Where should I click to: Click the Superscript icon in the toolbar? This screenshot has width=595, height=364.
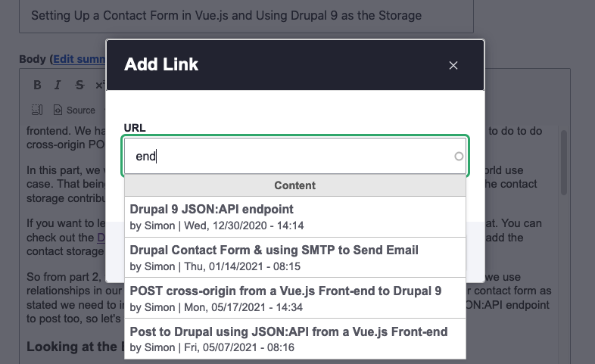(x=100, y=85)
